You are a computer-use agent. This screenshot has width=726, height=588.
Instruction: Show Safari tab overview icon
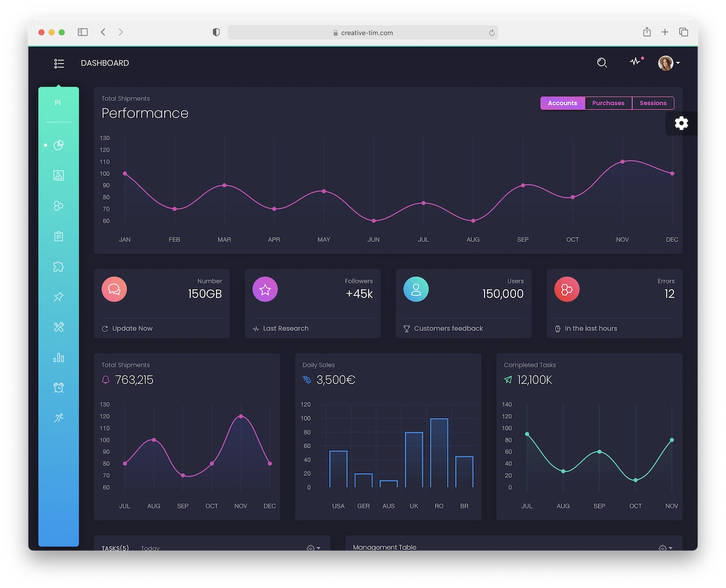[x=684, y=32]
